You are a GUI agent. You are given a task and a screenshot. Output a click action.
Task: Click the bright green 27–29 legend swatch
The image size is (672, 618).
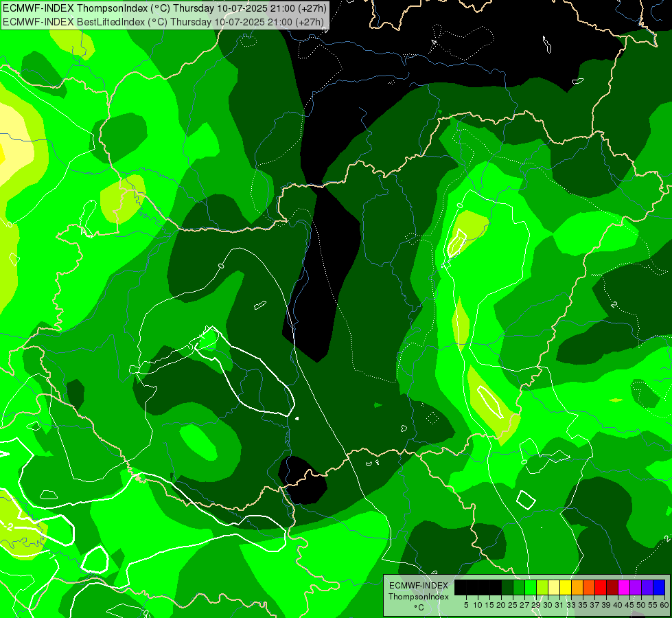[x=531, y=588]
